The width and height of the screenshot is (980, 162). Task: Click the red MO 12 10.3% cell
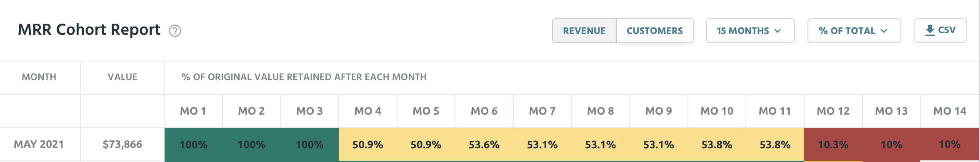pyautogui.click(x=833, y=145)
